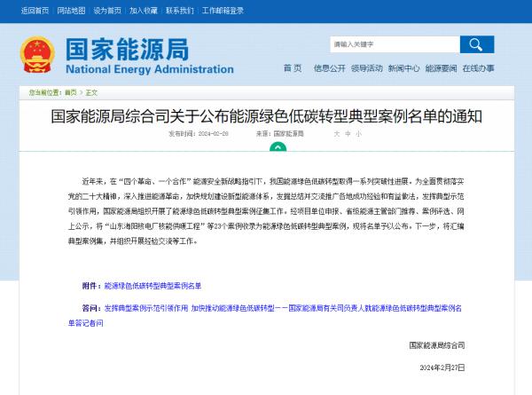Click the national emblem logo
532x395 pixels.
click(37, 54)
